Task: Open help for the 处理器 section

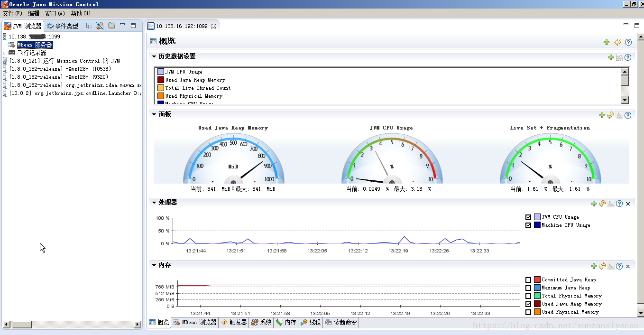Action: [x=619, y=204]
